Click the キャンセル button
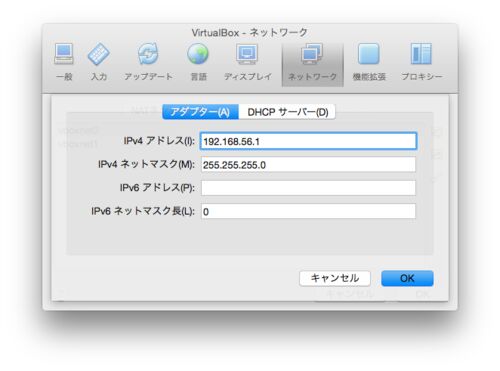The height and width of the screenshot is (371, 500). [335, 278]
